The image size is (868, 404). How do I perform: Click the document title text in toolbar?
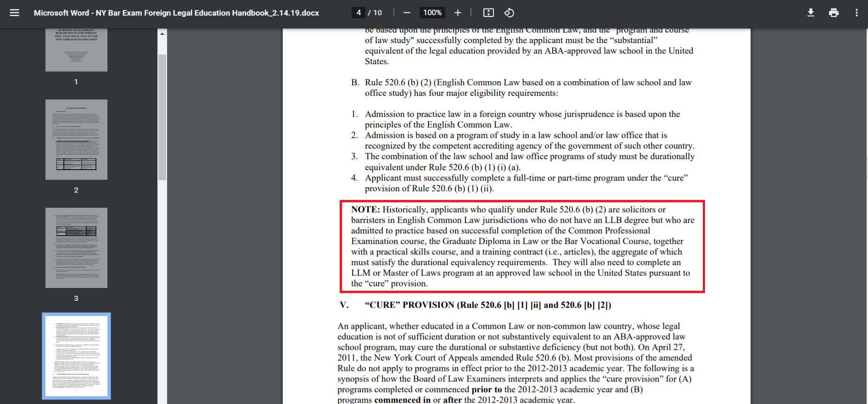(x=176, y=13)
